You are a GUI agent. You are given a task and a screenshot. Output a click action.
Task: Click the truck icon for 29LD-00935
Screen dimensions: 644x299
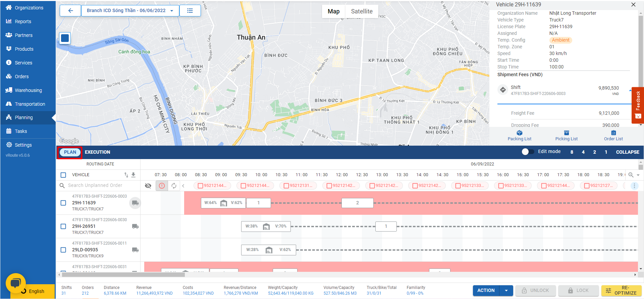tap(135, 250)
